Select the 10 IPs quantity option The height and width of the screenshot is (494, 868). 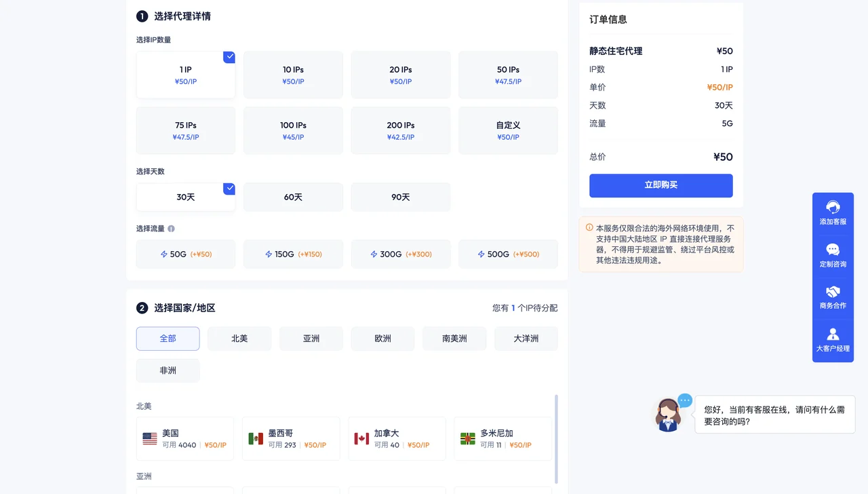point(293,75)
